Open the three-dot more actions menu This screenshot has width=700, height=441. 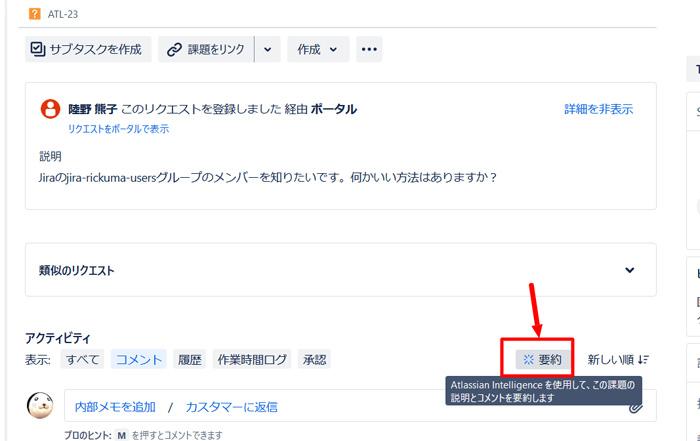[x=369, y=49]
